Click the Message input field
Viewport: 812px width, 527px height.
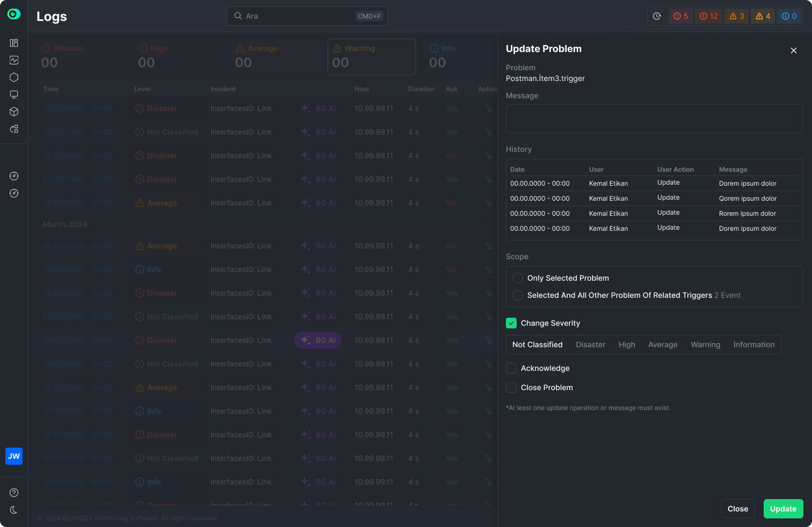[654, 119]
